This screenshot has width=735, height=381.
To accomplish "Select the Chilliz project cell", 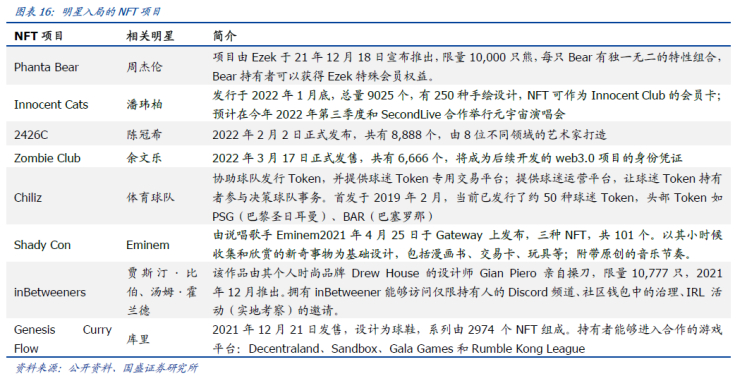I will coord(28,198).
